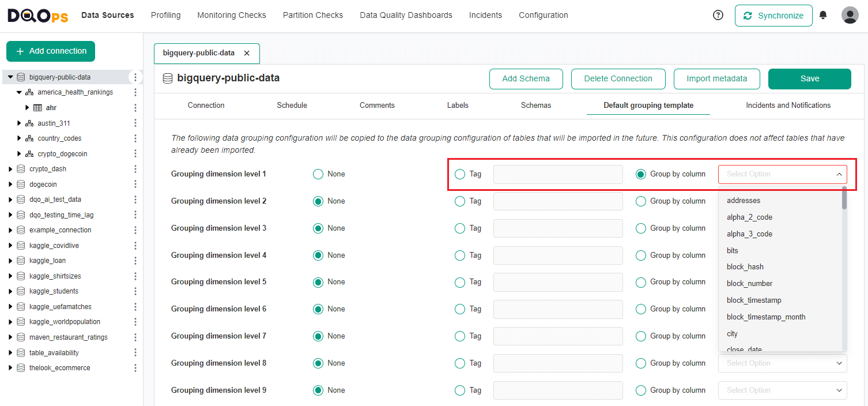The width and height of the screenshot is (868, 406).
Task: Open the three-dot menu for crypto_dogecoin
Action: [x=135, y=154]
